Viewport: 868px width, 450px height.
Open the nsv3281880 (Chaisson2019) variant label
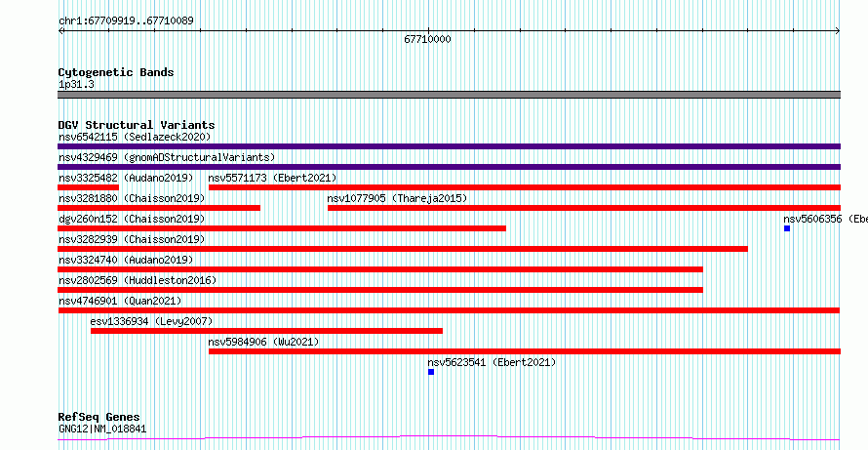pyautogui.click(x=132, y=198)
